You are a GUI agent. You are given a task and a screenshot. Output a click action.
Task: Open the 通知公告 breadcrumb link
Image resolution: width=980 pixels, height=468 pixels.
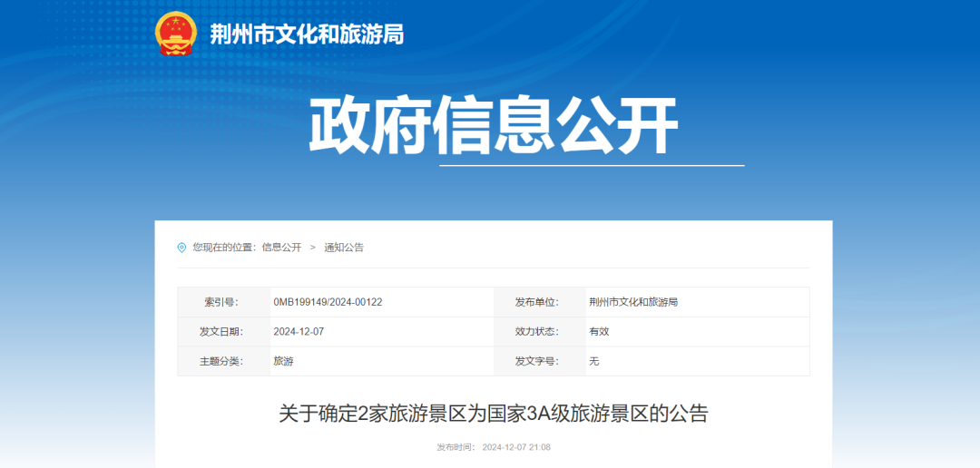pos(344,248)
